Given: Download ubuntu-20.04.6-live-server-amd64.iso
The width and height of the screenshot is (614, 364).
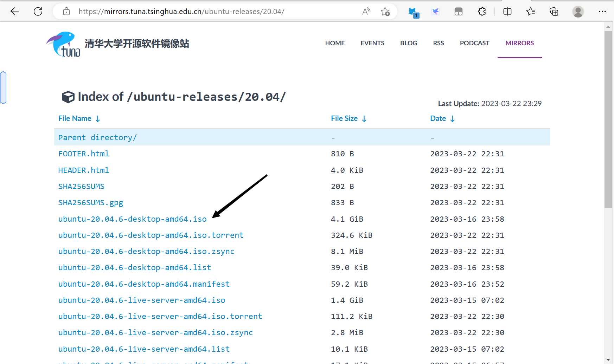Looking at the screenshot, I should pyautogui.click(x=142, y=300).
